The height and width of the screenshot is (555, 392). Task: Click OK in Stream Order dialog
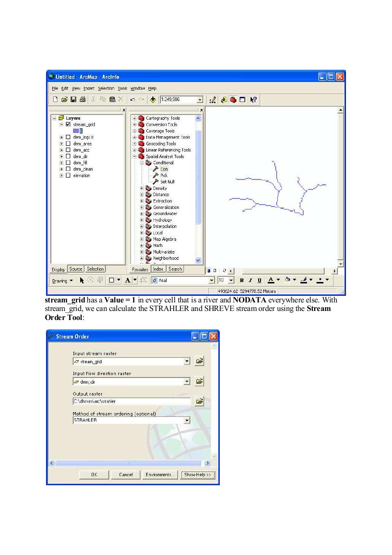point(94,475)
